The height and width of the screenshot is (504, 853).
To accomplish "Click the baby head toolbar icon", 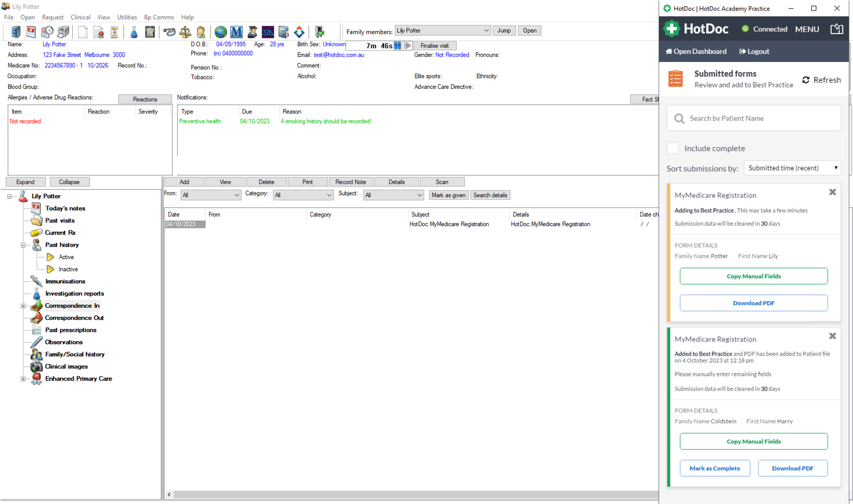I will tap(201, 32).
